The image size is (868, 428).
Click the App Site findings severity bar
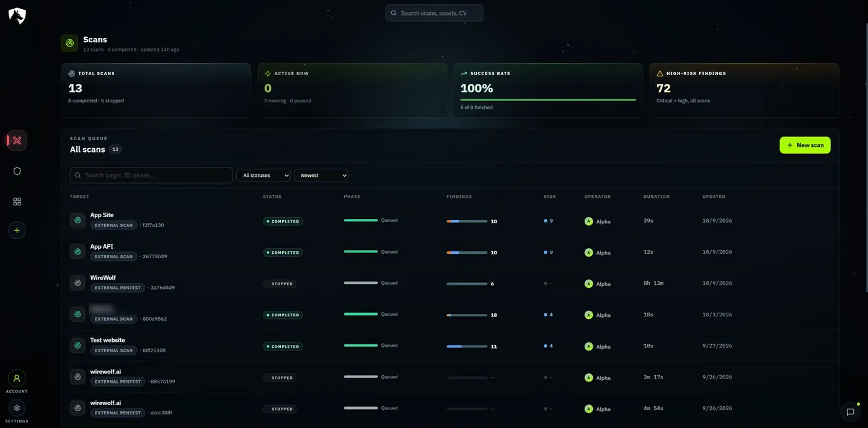tap(467, 221)
